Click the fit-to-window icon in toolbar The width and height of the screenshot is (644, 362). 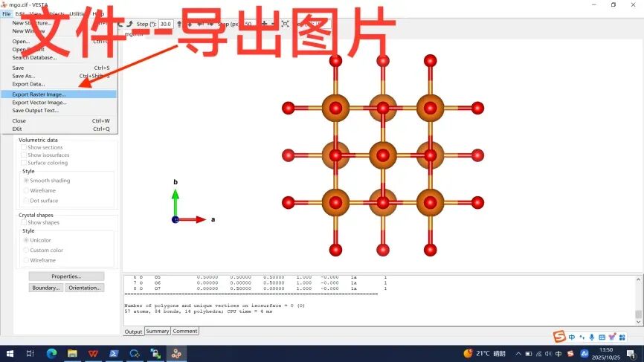(285, 24)
